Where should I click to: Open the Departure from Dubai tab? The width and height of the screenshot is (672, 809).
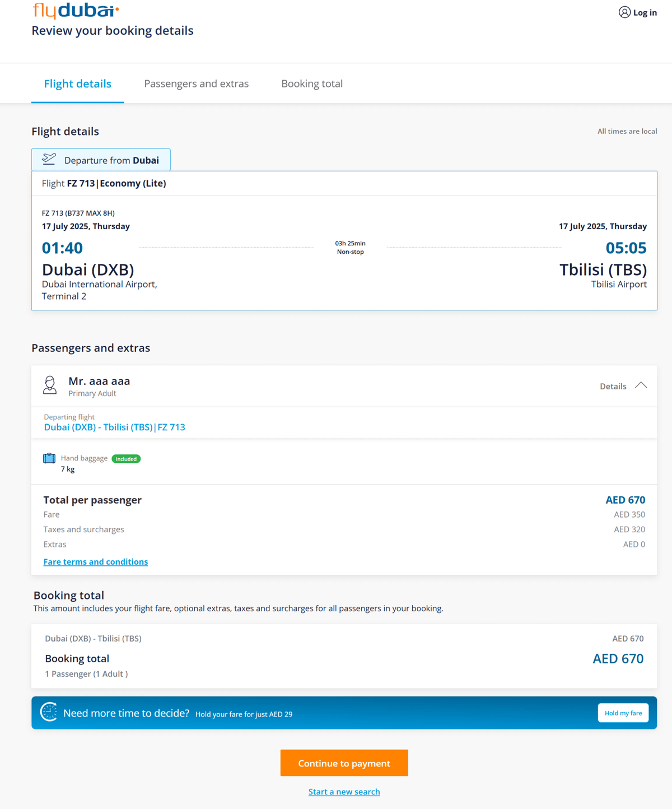[101, 160]
